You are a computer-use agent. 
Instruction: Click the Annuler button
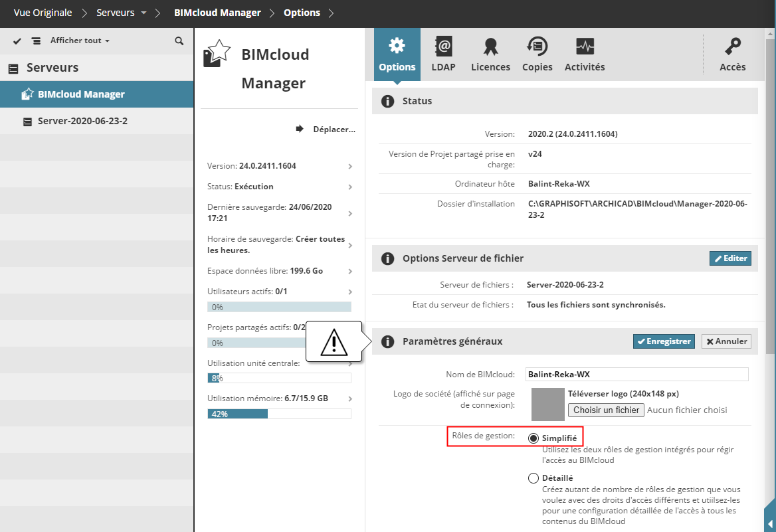(x=726, y=341)
